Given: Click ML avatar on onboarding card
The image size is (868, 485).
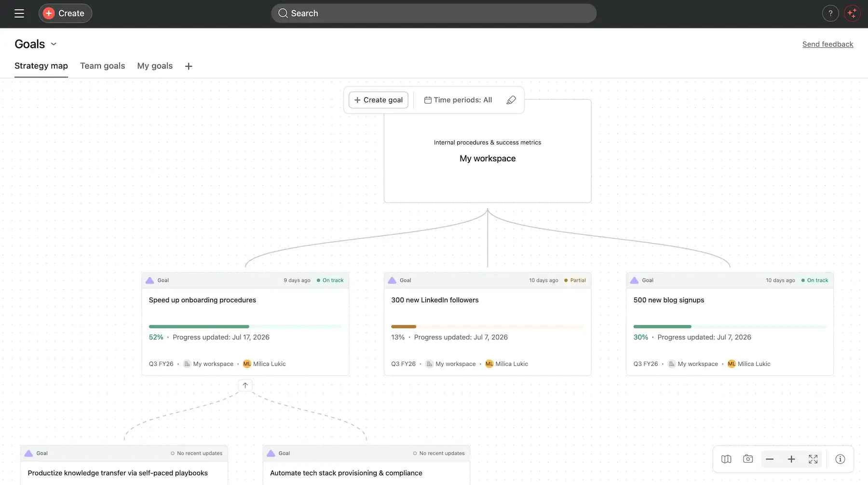Looking at the screenshot, I should point(247,364).
